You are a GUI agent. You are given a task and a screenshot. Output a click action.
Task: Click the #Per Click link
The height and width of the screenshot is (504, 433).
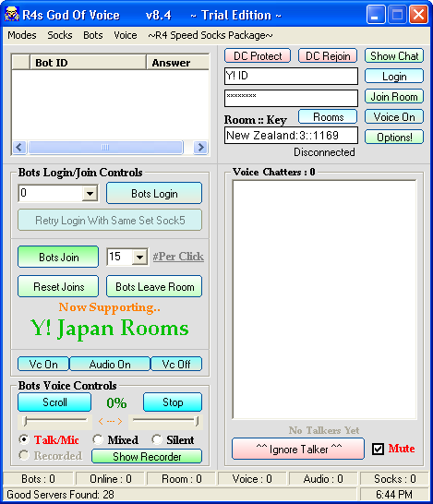coord(178,257)
